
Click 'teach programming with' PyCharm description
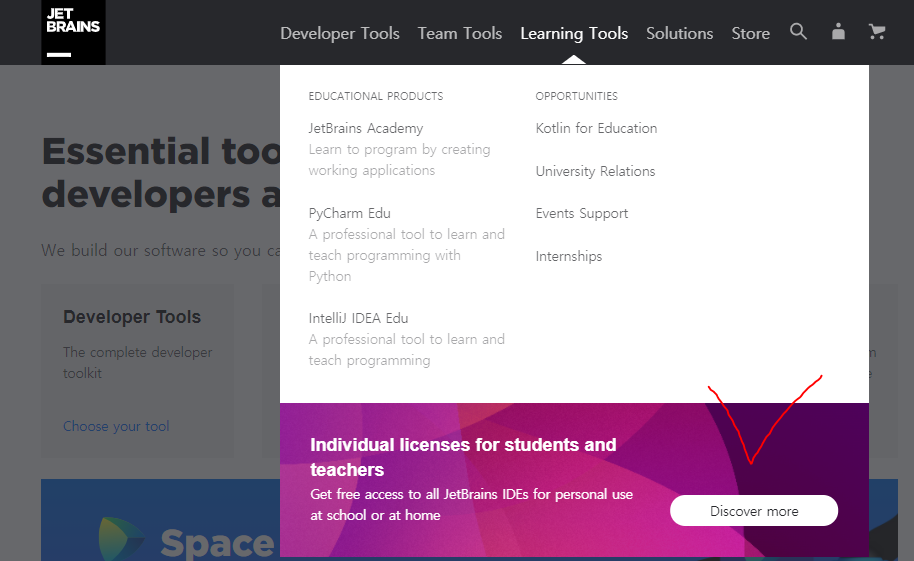click(384, 255)
